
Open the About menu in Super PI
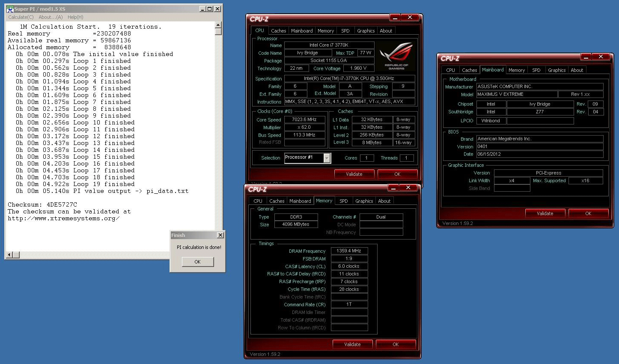pos(51,17)
